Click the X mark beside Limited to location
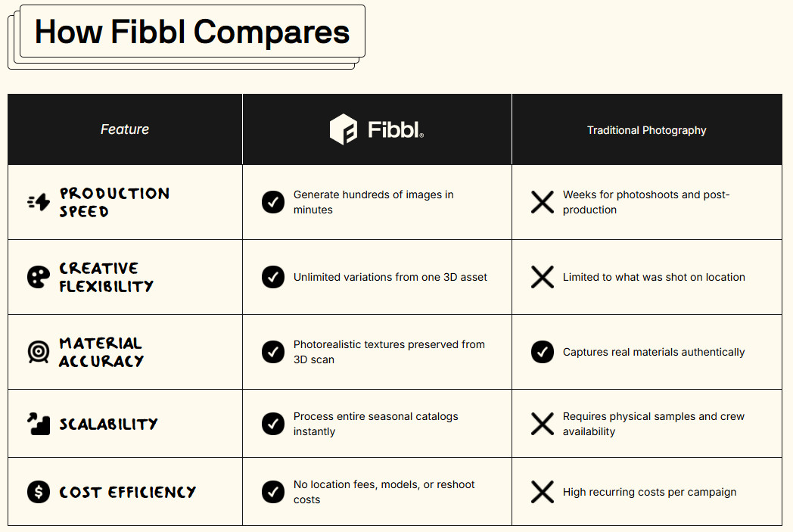The height and width of the screenshot is (532, 793). (x=543, y=277)
